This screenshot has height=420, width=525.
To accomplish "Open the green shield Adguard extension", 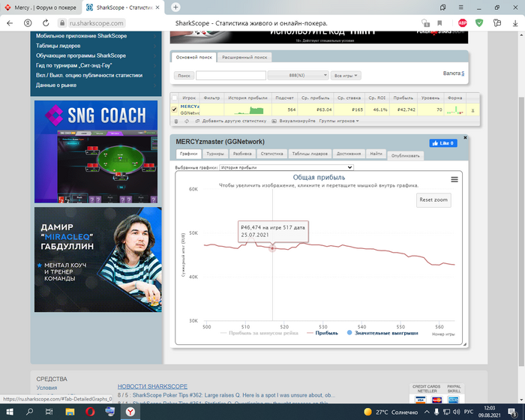I will click(x=479, y=23).
